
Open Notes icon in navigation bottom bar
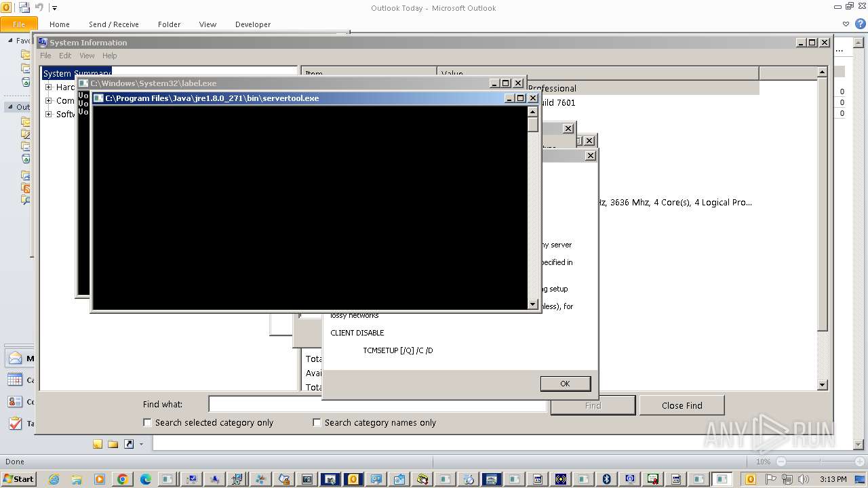click(98, 444)
